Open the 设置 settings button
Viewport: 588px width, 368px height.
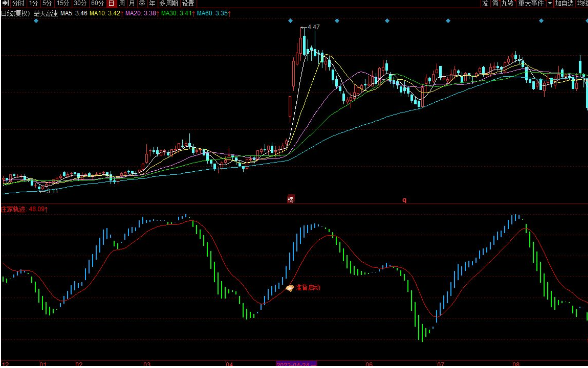point(188,3)
